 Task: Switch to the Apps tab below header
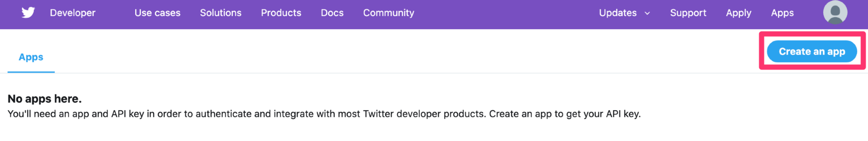(31, 57)
